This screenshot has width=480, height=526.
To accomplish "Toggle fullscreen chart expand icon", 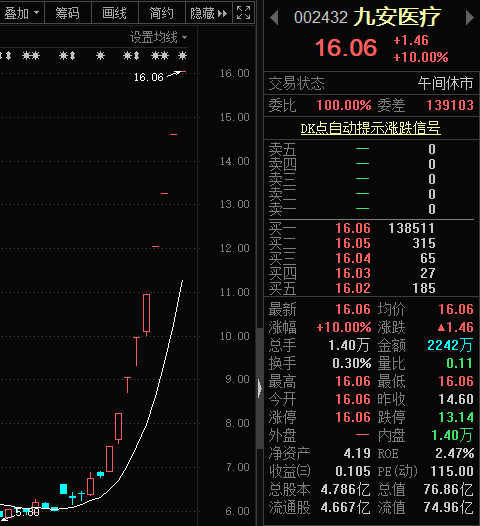I will click(x=244, y=13).
